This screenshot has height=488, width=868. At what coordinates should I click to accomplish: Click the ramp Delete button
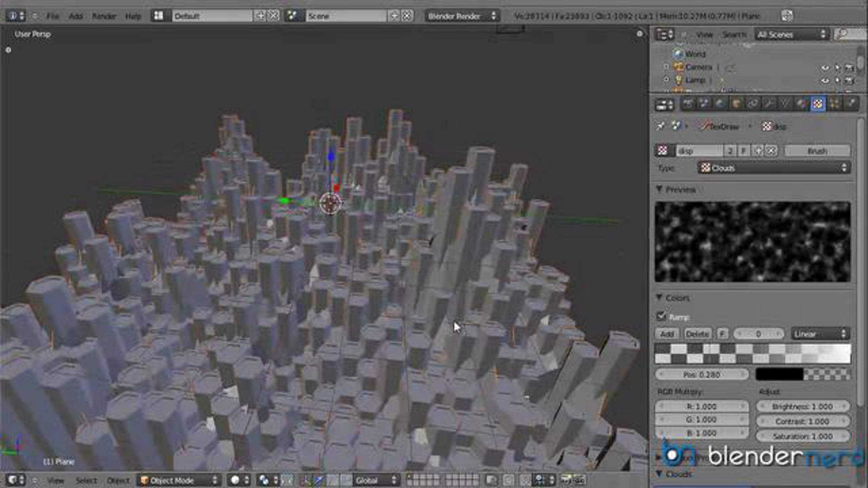tap(697, 334)
